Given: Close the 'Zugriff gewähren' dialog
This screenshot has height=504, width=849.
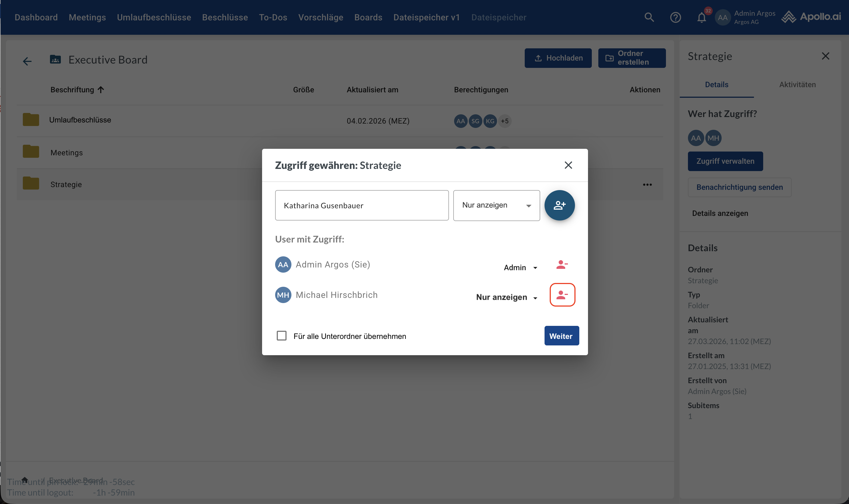Looking at the screenshot, I should pos(568,165).
